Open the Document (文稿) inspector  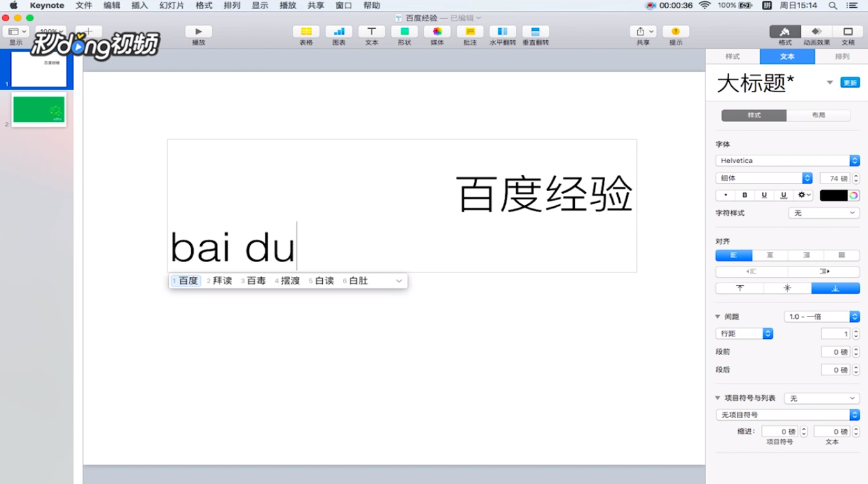pyautogui.click(x=848, y=31)
